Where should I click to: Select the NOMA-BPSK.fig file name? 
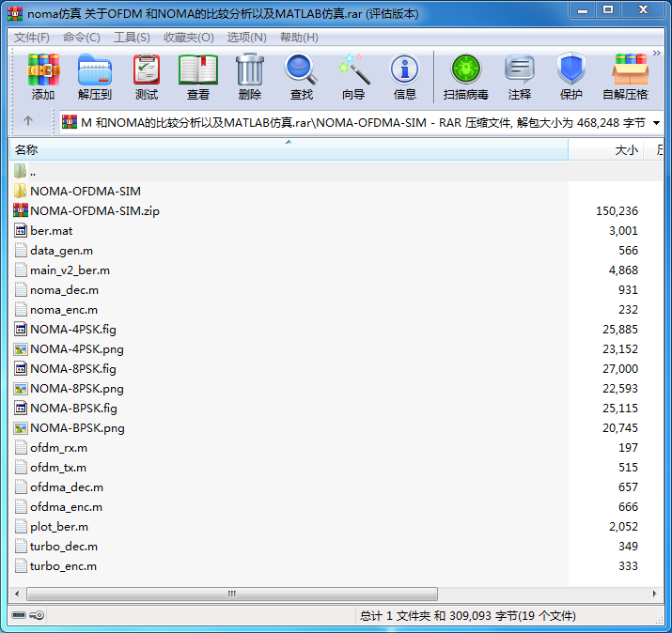coord(73,409)
